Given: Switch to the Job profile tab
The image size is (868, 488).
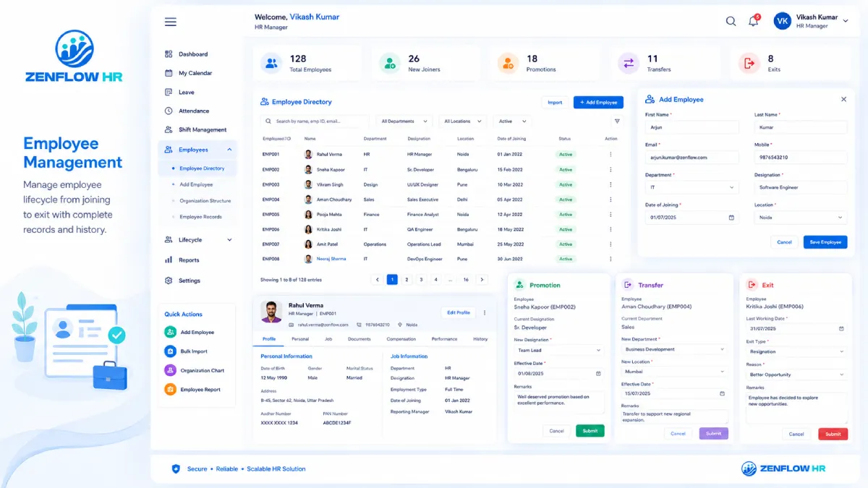Looking at the screenshot, I should coord(328,339).
